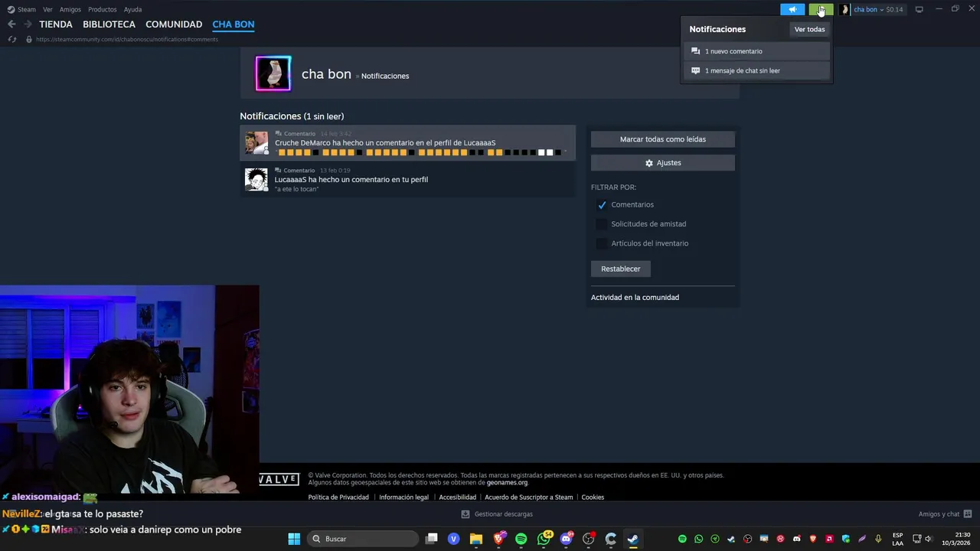Click the Restablecer button
The image size is (980, 551).
(621, 269)
